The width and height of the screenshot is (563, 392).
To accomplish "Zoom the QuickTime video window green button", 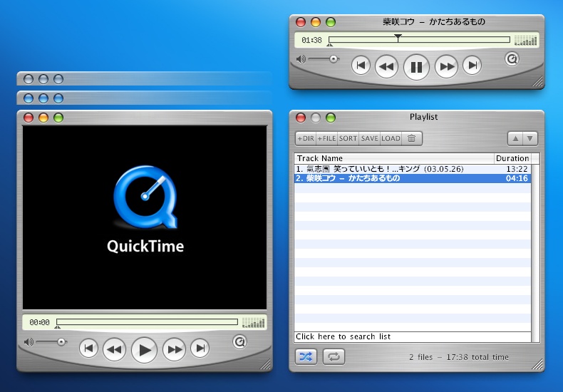I will [x=58, y=118].
